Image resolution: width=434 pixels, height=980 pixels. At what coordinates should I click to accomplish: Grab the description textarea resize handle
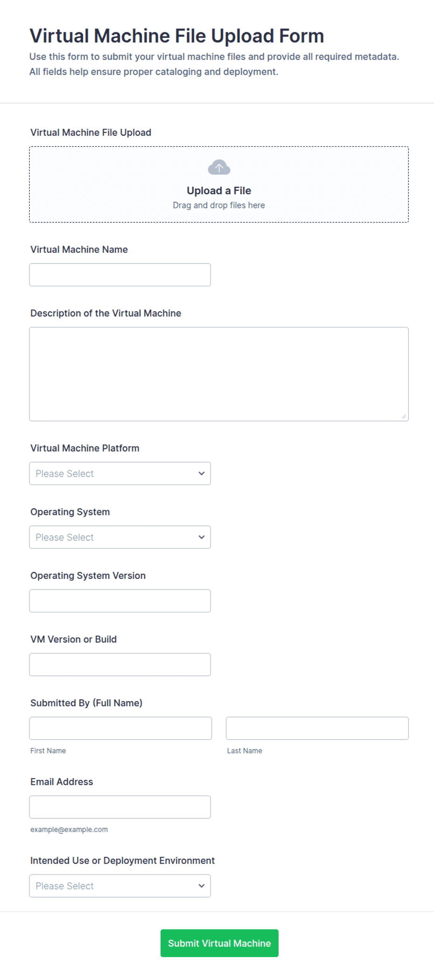coord(404,416)
